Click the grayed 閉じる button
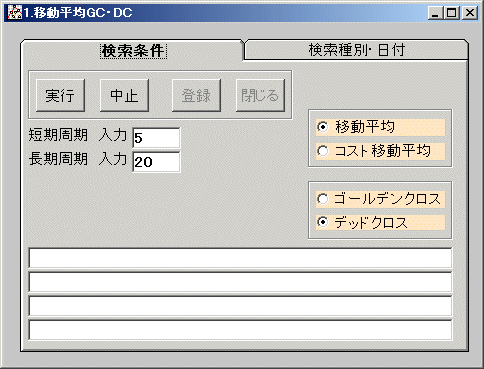The height and width of the screenshot is (369, 484). [x=260, y=95]
